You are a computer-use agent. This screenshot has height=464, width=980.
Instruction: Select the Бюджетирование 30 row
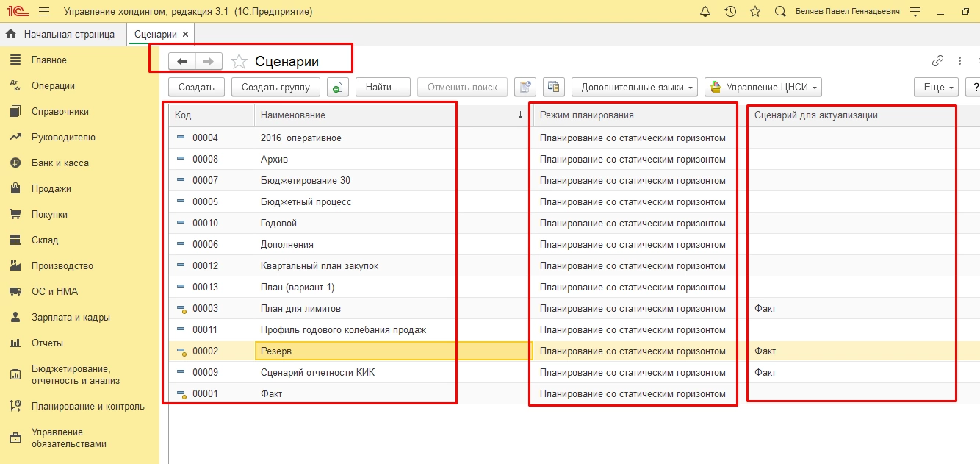[x=574, y=180]
